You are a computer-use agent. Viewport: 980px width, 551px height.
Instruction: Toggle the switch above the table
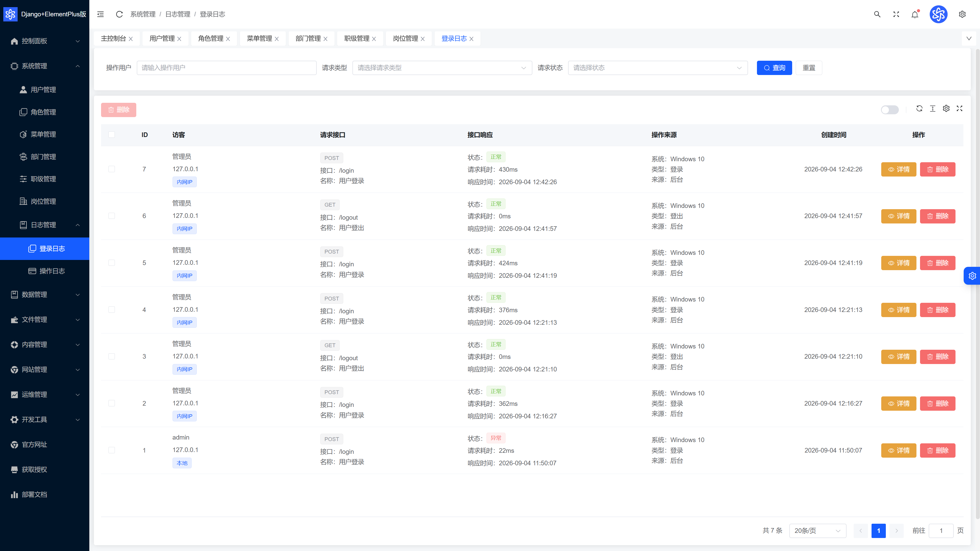[x=889, y=110]
